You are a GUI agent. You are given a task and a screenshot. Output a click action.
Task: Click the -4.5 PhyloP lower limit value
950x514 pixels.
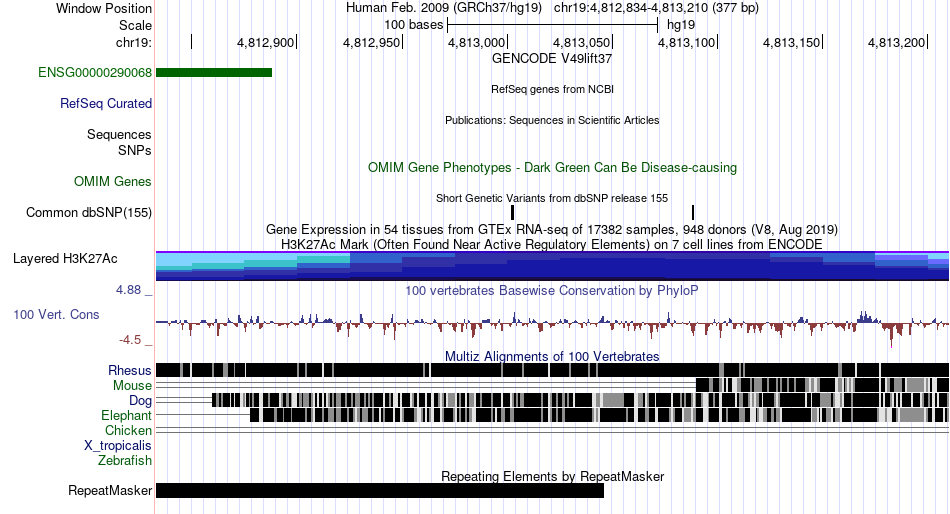tap(130, 340)
